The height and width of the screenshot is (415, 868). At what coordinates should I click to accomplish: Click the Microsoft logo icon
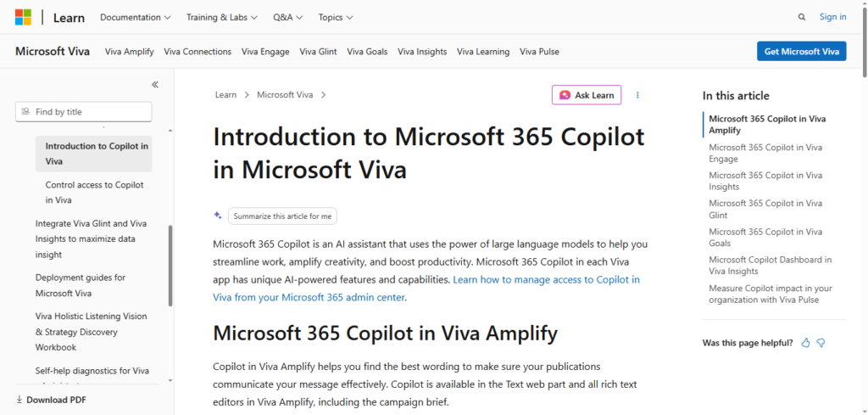point(23,17)
